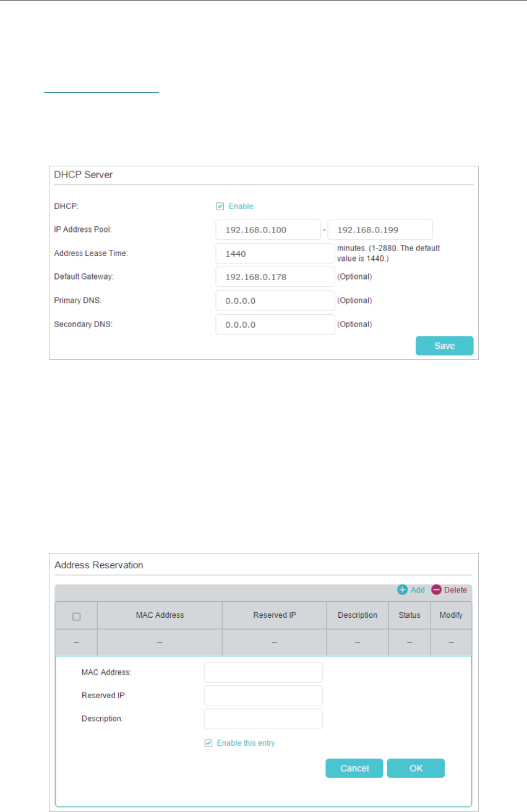Save the DHCP Server settings

click(x=444, y=346)
